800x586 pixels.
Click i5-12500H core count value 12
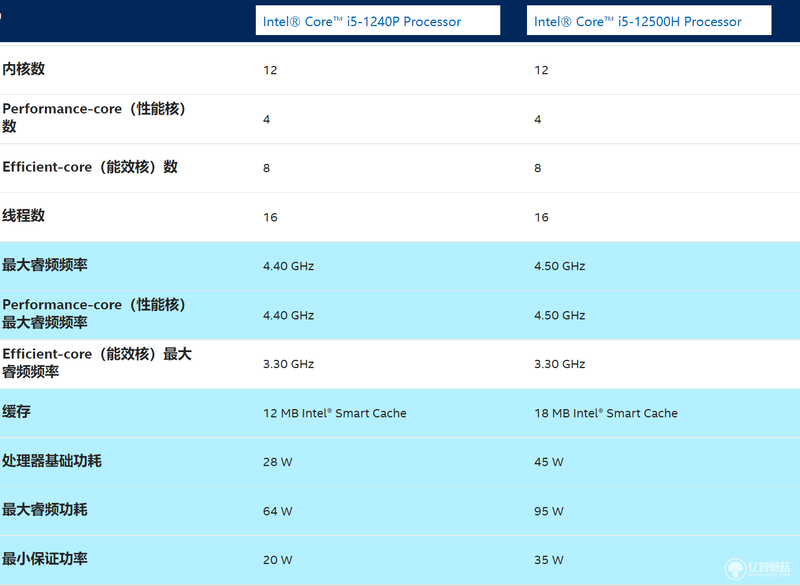(x=541, y=70)
